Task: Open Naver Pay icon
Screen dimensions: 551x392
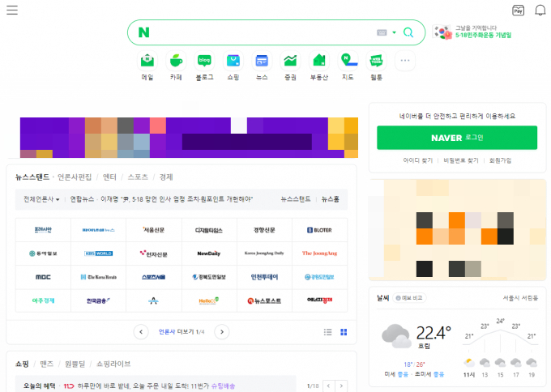Action: pos(518,11)
